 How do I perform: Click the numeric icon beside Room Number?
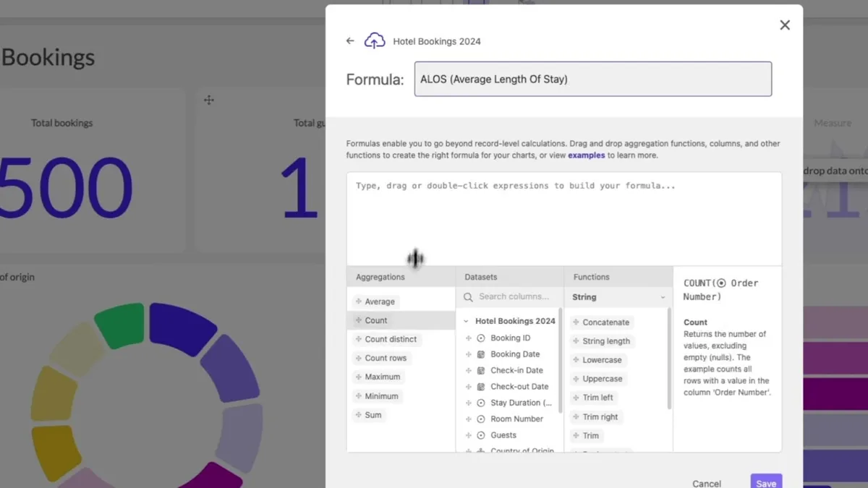point(481,419)
